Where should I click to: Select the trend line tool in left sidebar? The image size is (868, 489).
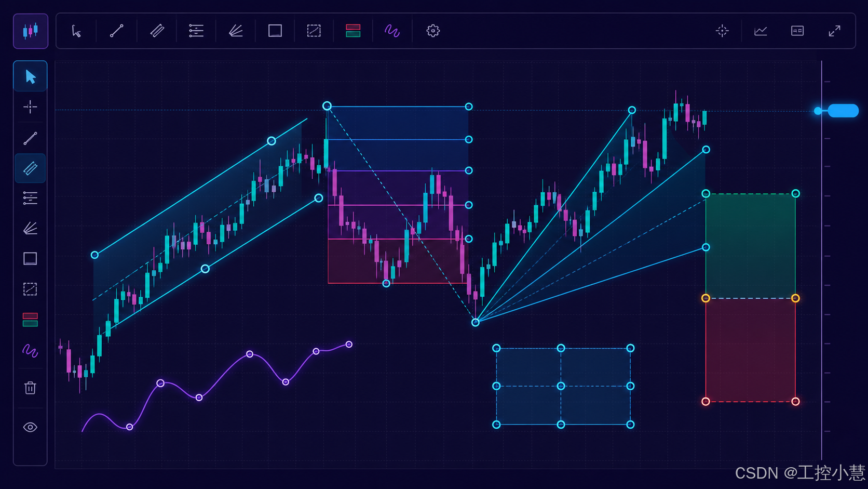30,138
